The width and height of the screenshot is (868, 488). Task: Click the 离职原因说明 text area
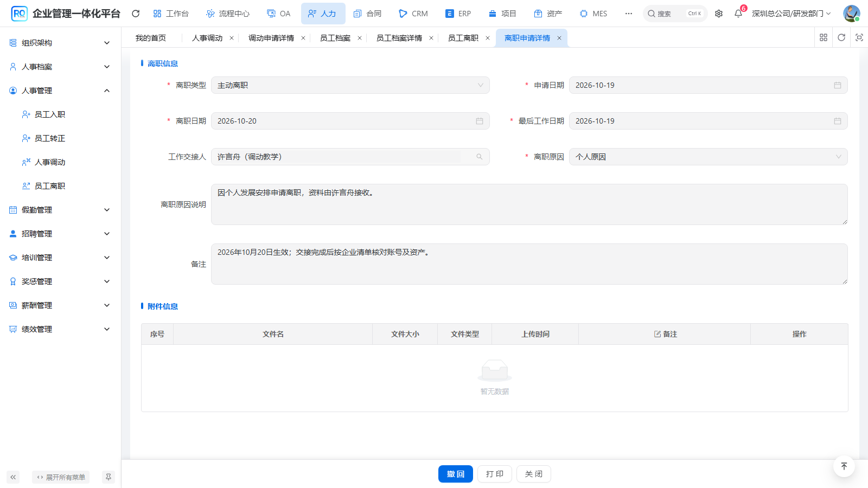(529, 204)
